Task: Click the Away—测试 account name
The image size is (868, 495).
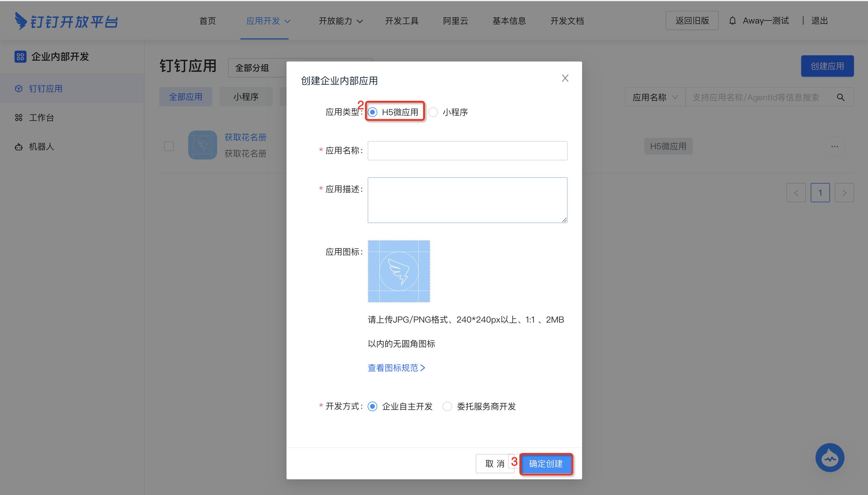Action: [766, 21]
